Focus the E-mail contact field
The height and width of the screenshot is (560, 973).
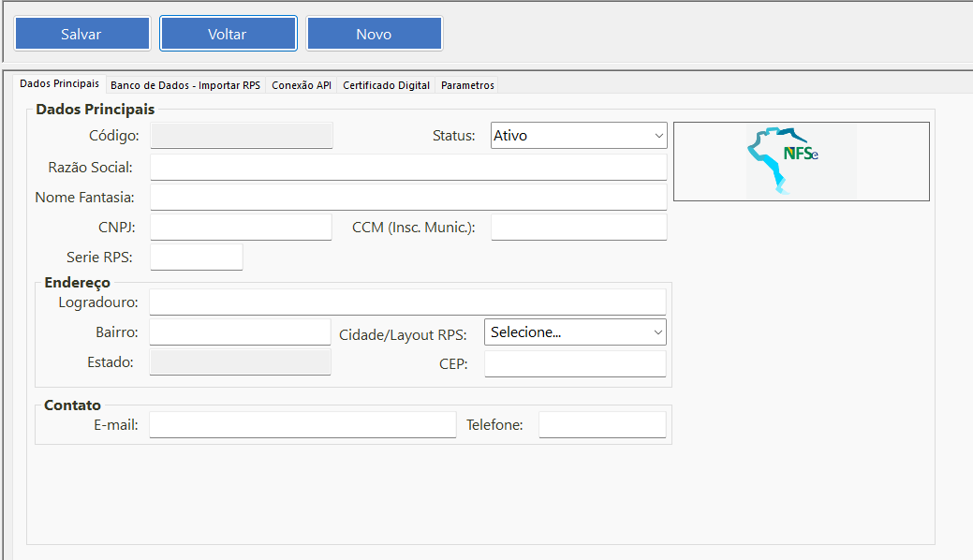(302, 424)
